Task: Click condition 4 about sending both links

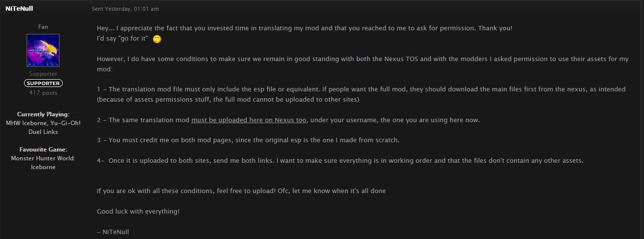Action: 340,160
